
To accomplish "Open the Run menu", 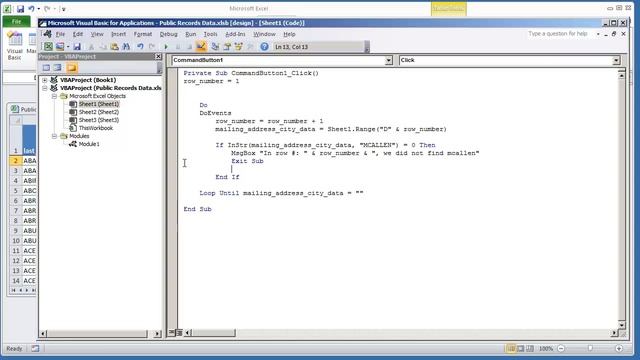I will [x=191, y=34].
